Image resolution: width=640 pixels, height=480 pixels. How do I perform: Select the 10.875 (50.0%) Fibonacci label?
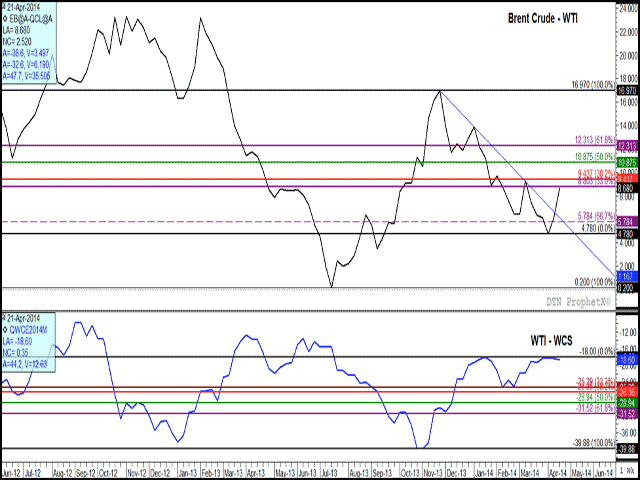[x=594, y=157]
